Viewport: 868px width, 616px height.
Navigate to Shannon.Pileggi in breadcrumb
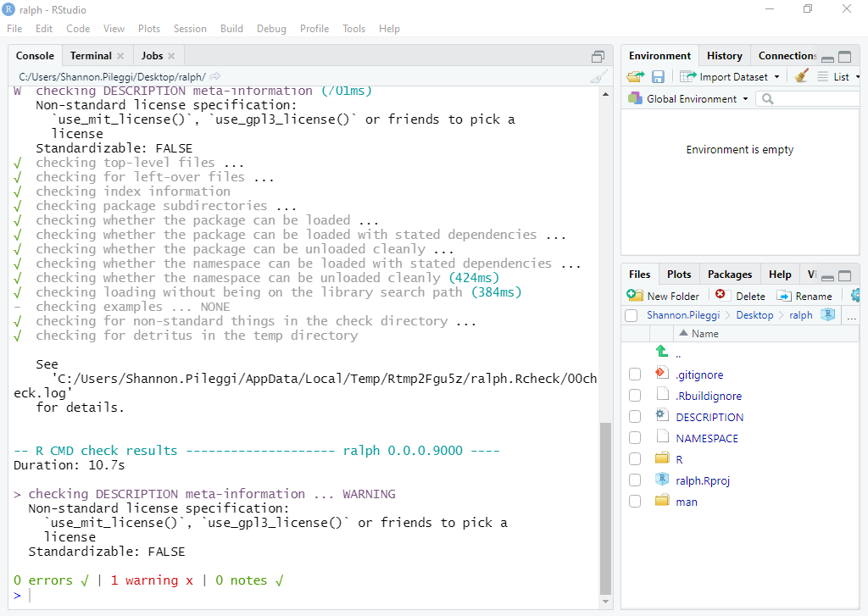(683, 315)
